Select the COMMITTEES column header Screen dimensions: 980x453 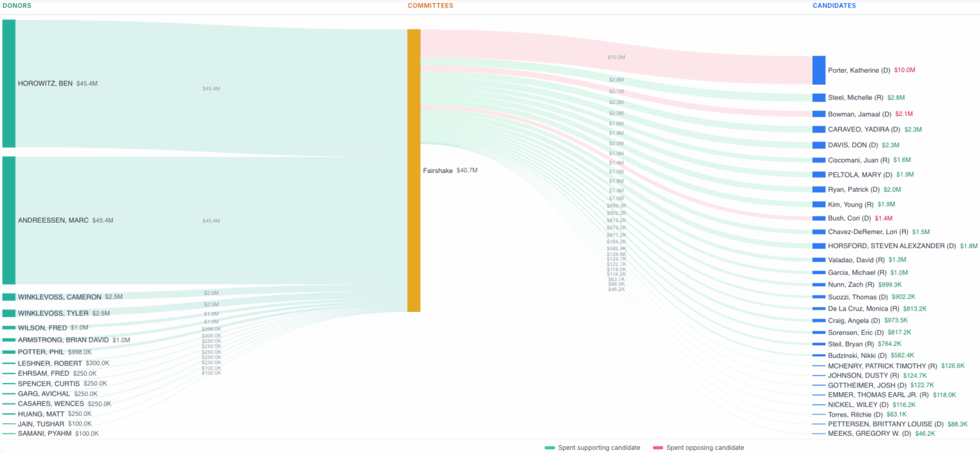coord(430,5)
